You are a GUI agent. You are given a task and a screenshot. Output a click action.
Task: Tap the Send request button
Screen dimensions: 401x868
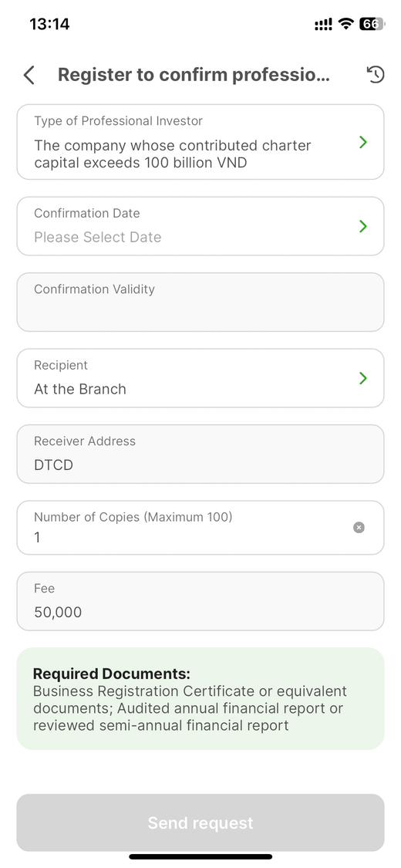[x=200, y=822]
